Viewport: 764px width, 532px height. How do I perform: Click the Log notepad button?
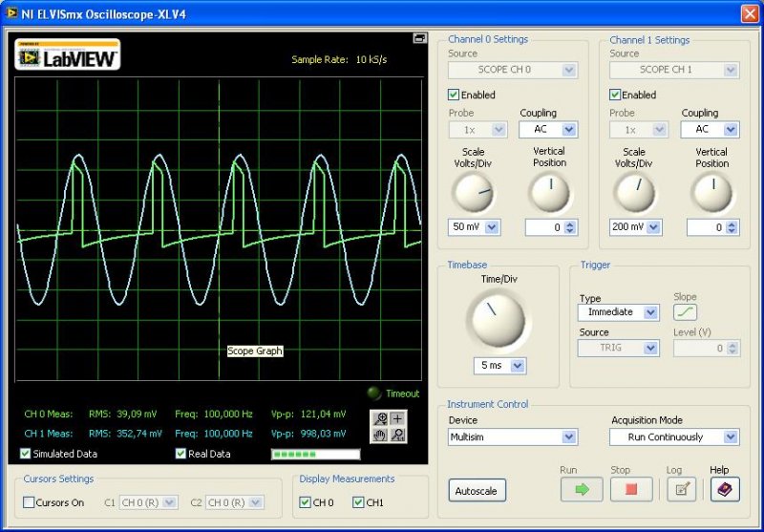[681, 489]
